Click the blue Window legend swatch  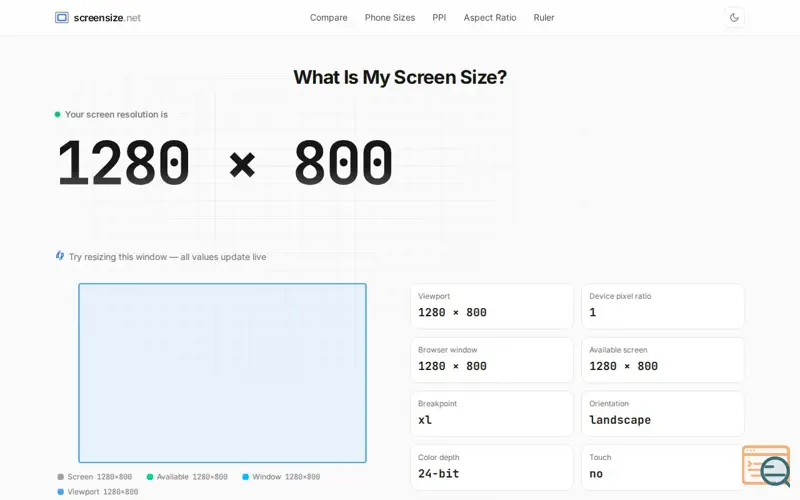[x=245, y=477]
